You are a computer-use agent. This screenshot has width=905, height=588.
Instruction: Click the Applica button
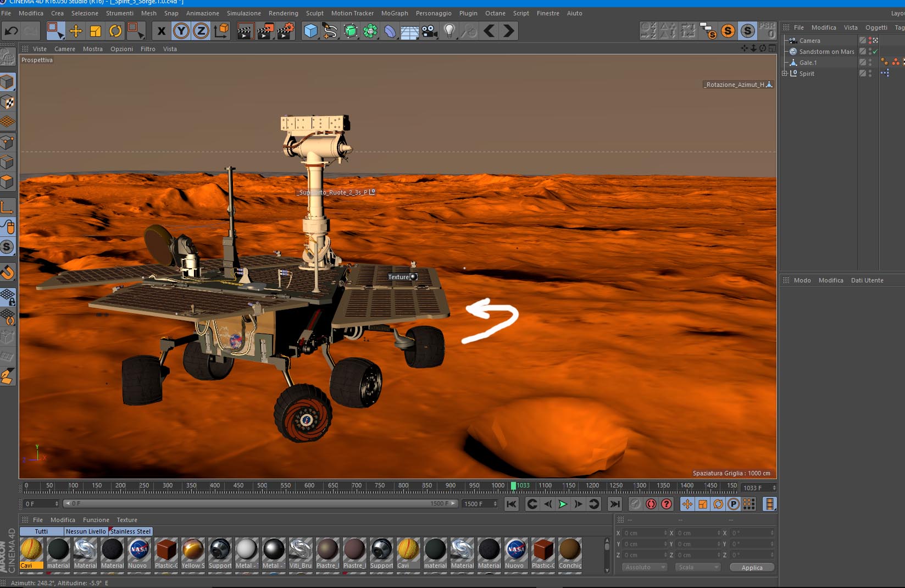(752, 567)
